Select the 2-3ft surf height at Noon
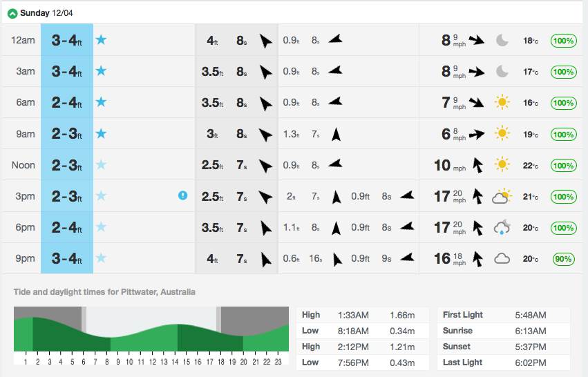The width and height of the screenshot is (588, 377). coord(66,165)
